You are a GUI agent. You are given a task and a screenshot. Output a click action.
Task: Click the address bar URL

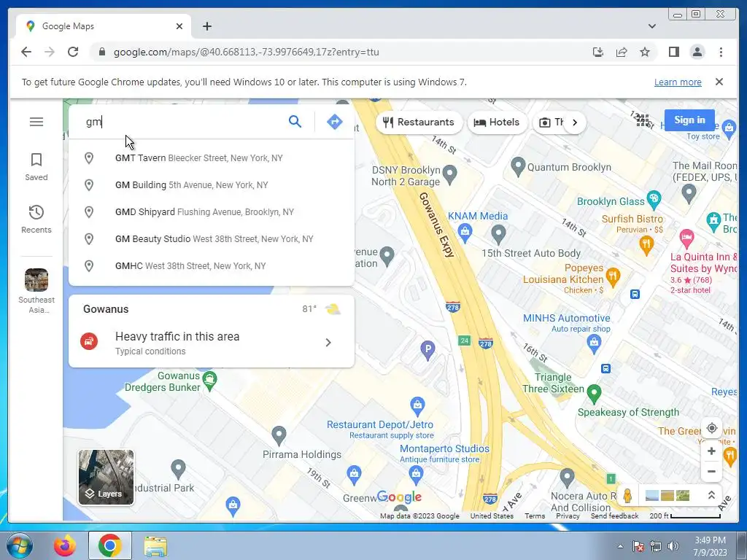click(x=247, y=52)
